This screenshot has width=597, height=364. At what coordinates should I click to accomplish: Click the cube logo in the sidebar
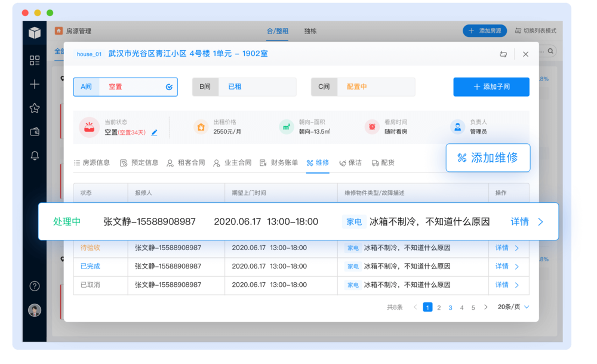(35, 33)
